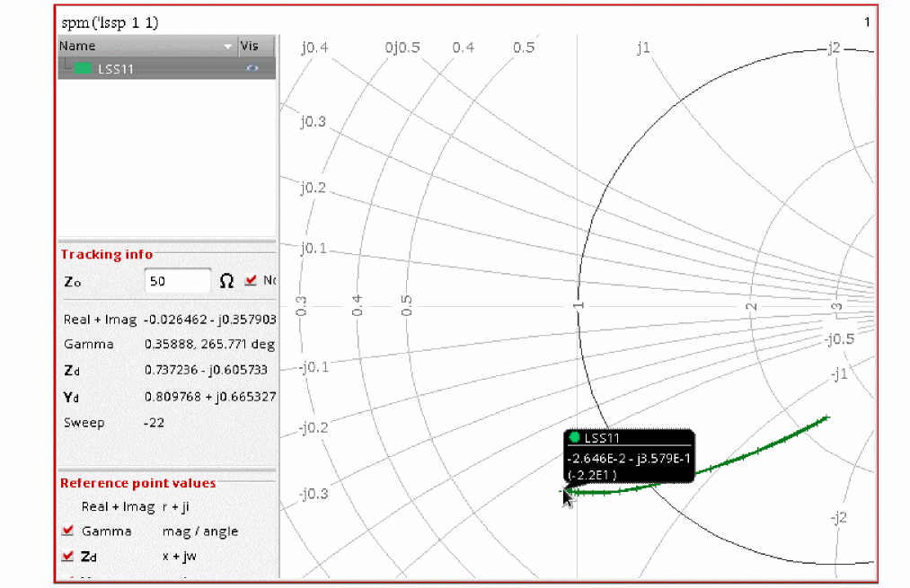Image resolution: width=910 pixels, height=588 pixels.
Task: Click the Zd value 0.737236 - j0.605733
Action: 206,370
